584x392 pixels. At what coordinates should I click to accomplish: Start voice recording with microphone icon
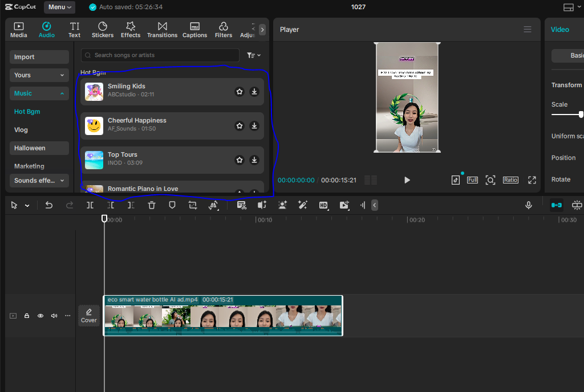[x=529, y=205]
